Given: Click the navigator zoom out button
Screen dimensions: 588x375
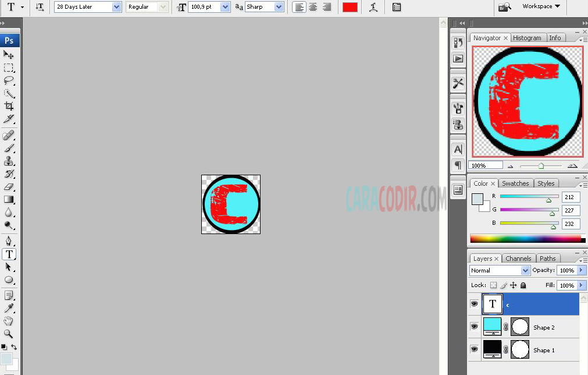Looking at the screenshot, I should [511, 166].
